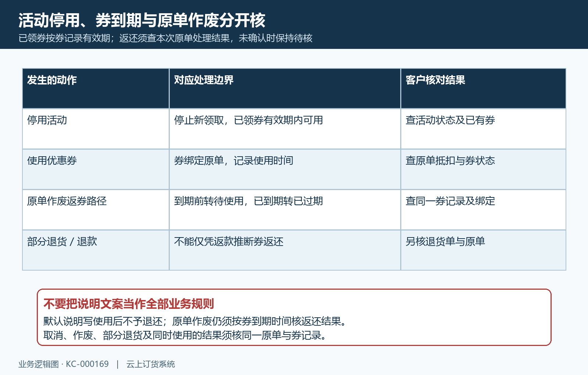
Task: Select the subtitle starting with 已领券按券记录有效期
Action: tap(165, 38)
